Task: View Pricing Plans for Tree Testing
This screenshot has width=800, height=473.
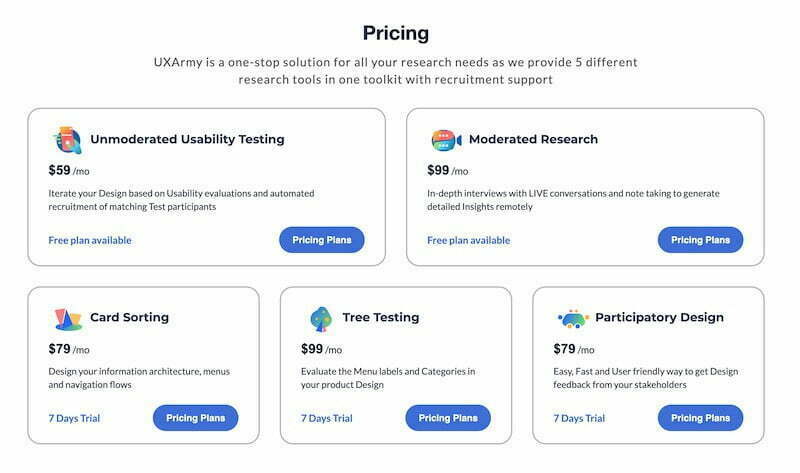Action: (x=448, y=418)
